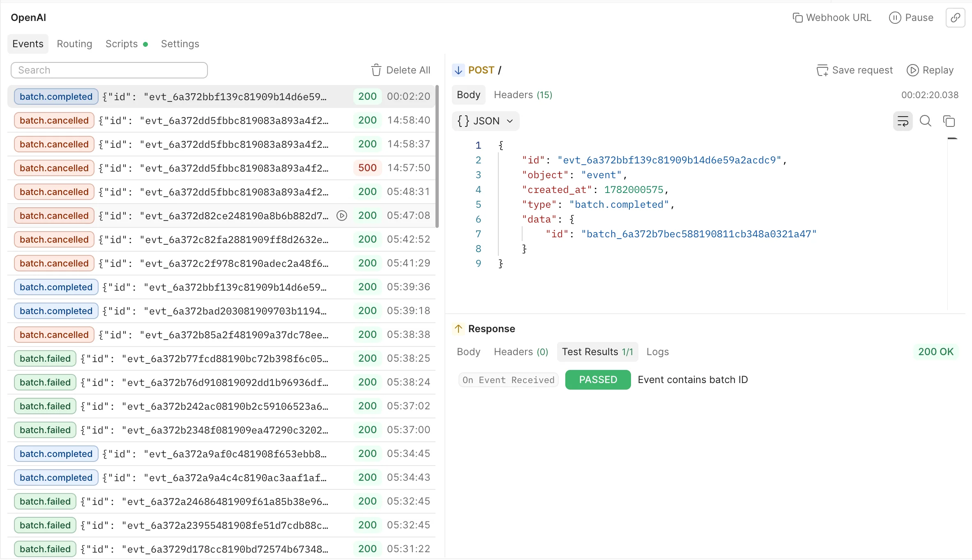View request Headers (15) tab
Image resolution: width=972 pixels, height=560 pixels.
click(x=523, y=95)
